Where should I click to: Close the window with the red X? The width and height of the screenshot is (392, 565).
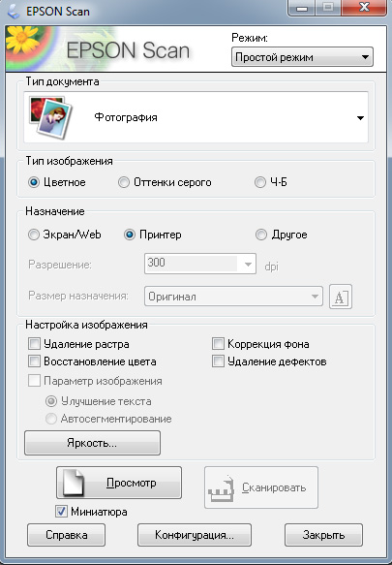[x=363, y=8]
